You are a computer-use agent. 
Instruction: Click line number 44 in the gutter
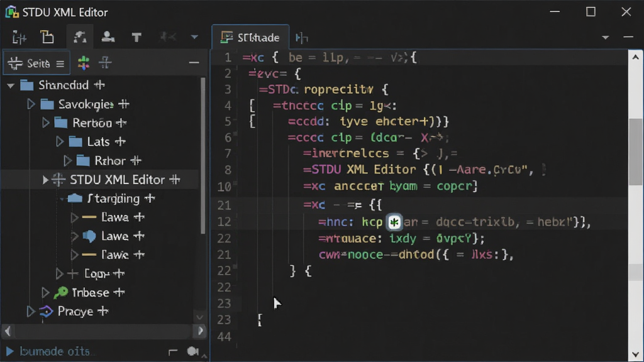coord(225,337)
